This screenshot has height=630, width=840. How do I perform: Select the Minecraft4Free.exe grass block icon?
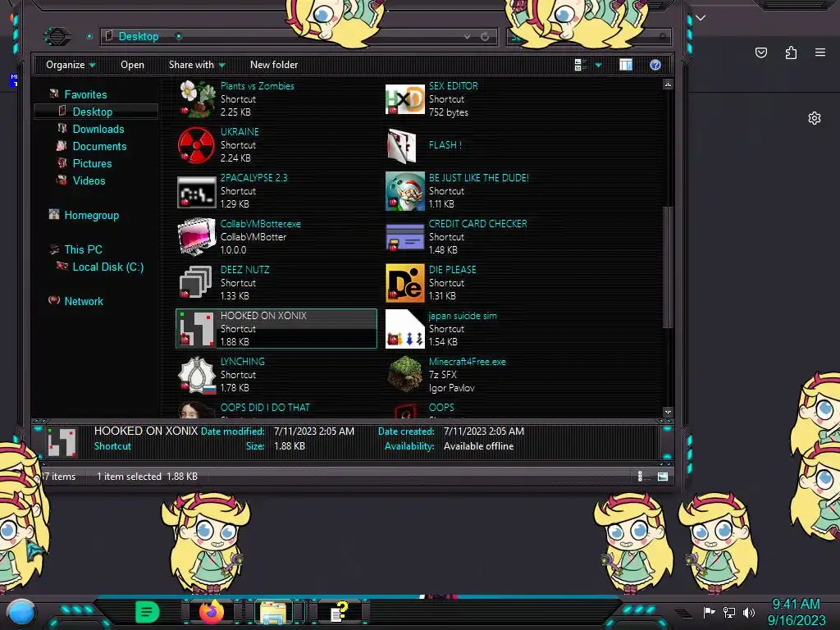pos(404,374)
